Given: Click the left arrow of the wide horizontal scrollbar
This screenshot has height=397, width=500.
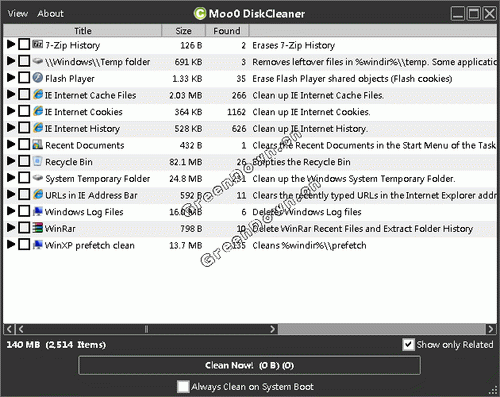Looking at the screenshot, I should click(9, 329).
